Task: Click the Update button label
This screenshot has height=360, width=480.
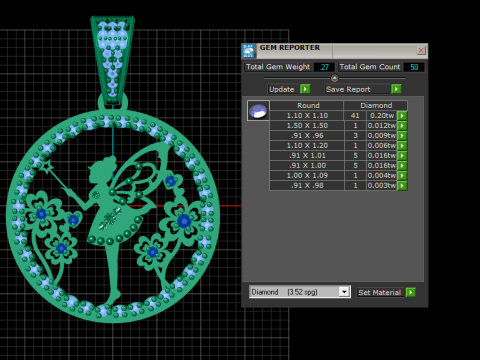Action: point(282,89)
